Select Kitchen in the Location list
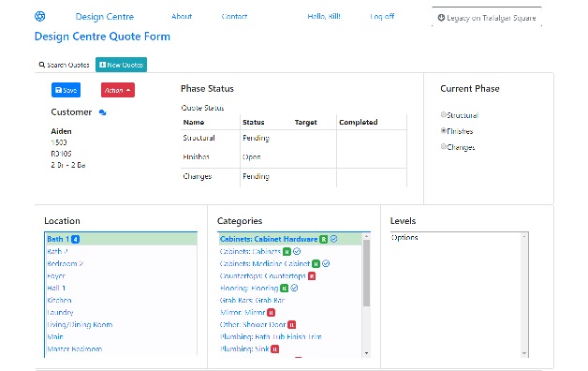The image size is (588, 371). click(59, 300)
